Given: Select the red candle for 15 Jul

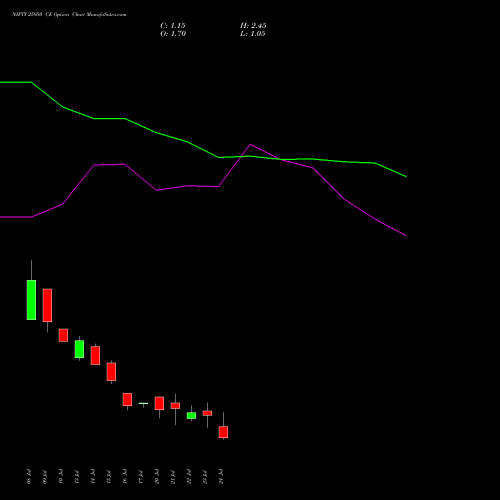Looking at the screenshot, I should click(x=111, y=372).
